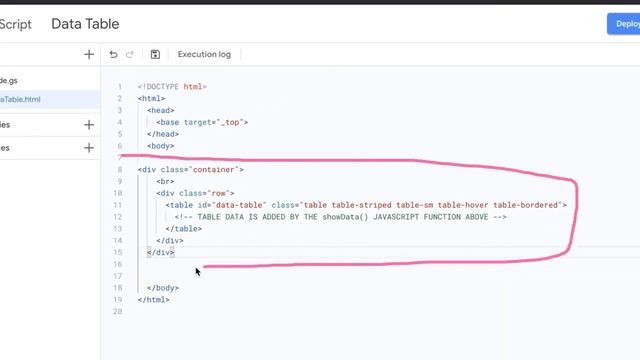Click the blue Deploy button

point(624,24)
